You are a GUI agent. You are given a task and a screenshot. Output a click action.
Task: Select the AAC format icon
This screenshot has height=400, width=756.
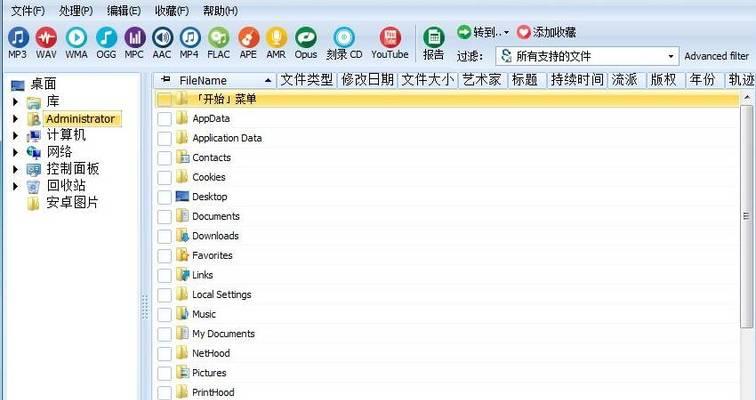point(162,38)
